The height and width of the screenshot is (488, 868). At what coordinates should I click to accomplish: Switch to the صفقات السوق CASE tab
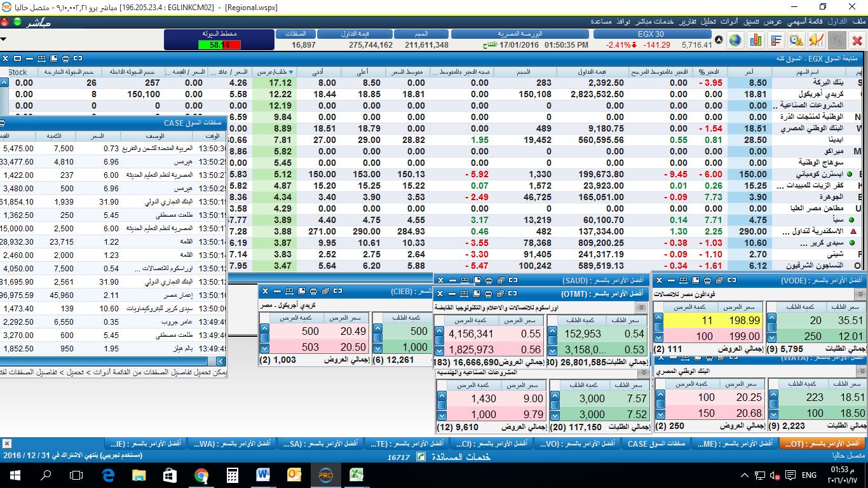click(656, 444)
